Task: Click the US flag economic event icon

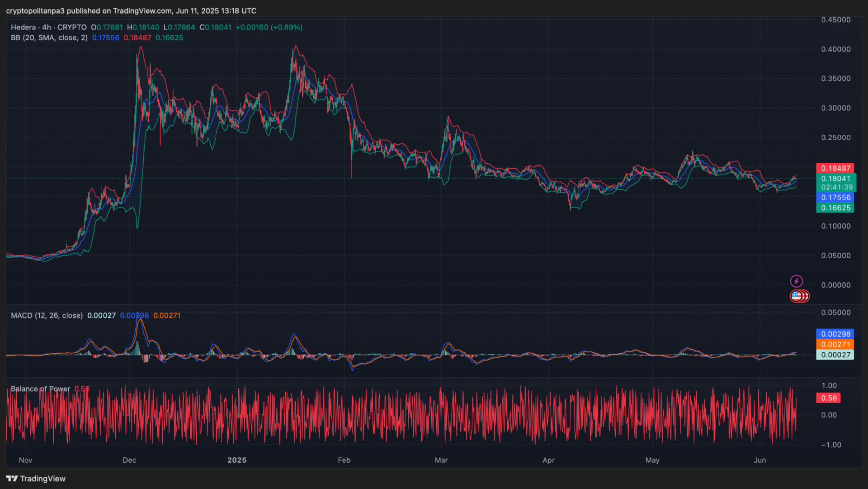Action: (x=797, y=296)
